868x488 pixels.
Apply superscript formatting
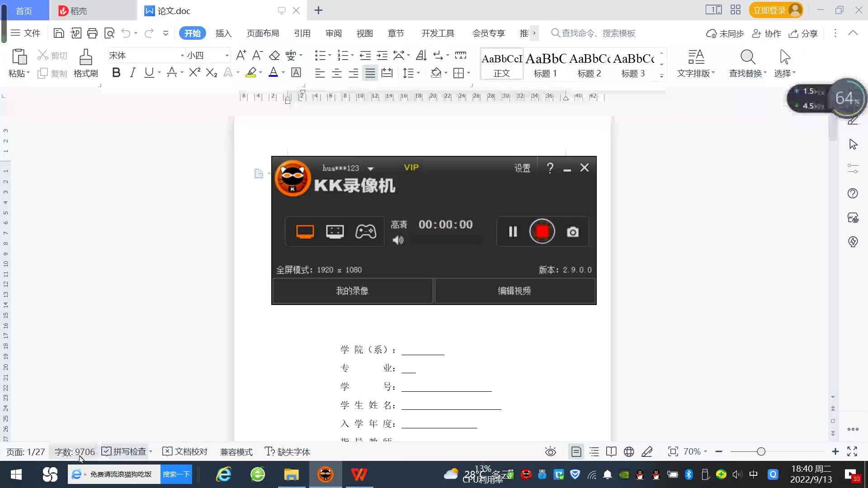194,72
